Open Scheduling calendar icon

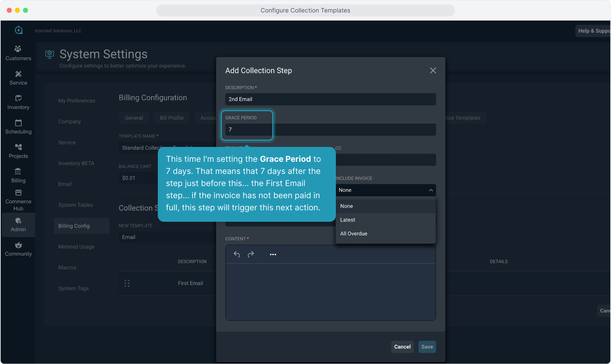(x=18, y=123)
